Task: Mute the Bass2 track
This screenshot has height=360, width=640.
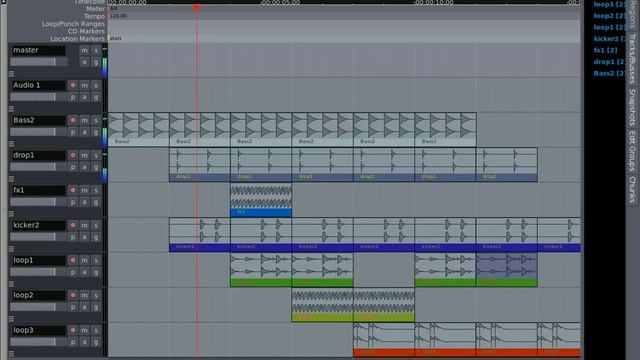Action: (x=84, y=120)
